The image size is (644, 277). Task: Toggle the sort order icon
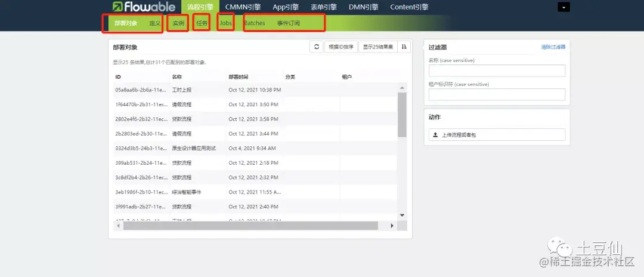[404, 47]
